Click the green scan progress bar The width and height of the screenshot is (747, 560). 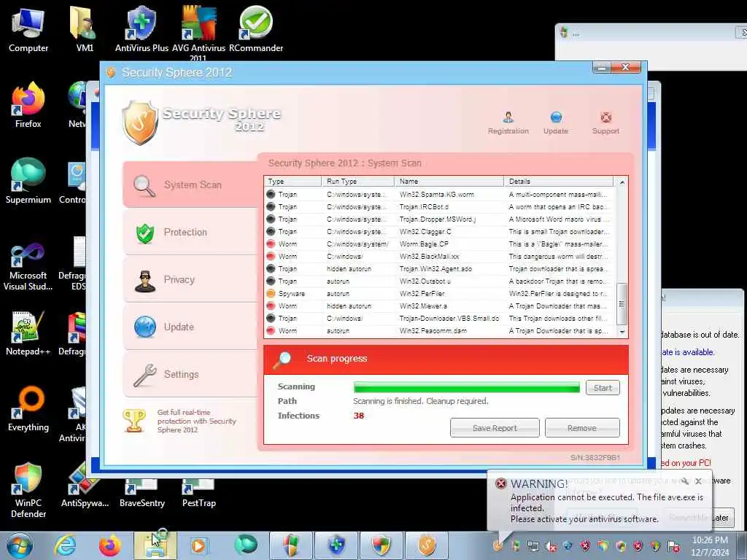(466, 387)
